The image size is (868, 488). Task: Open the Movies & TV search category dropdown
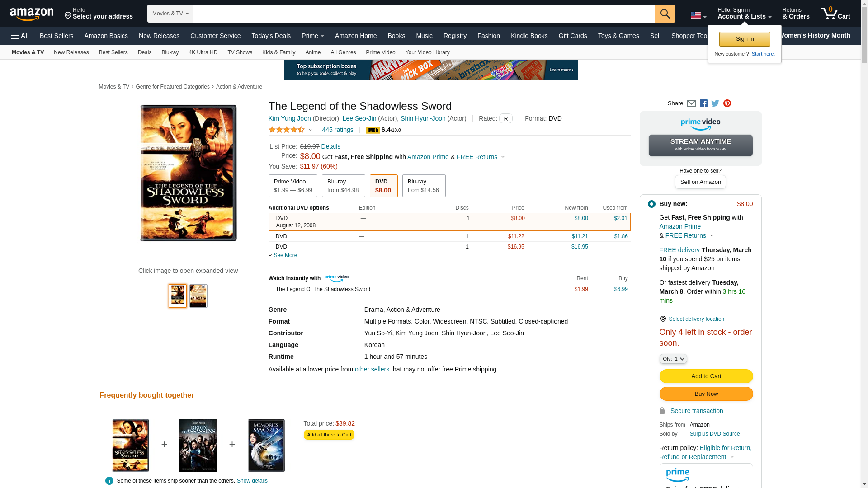[170, 14]
